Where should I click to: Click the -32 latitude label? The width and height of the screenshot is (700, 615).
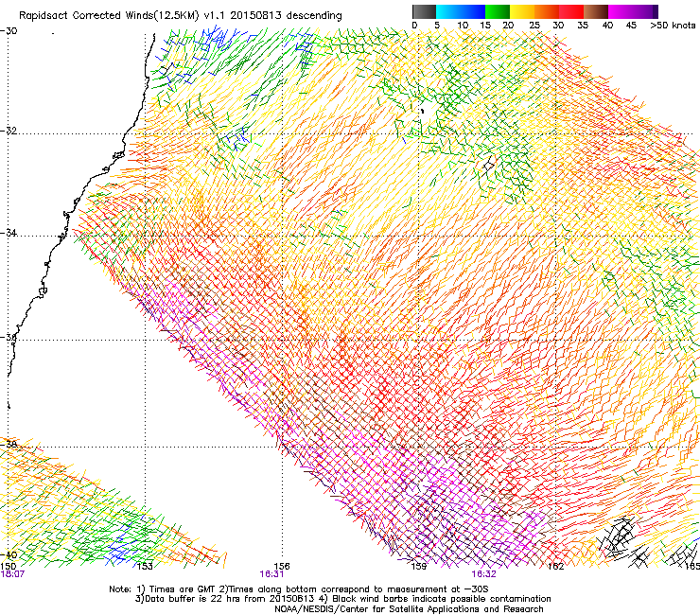click(9, 131)
